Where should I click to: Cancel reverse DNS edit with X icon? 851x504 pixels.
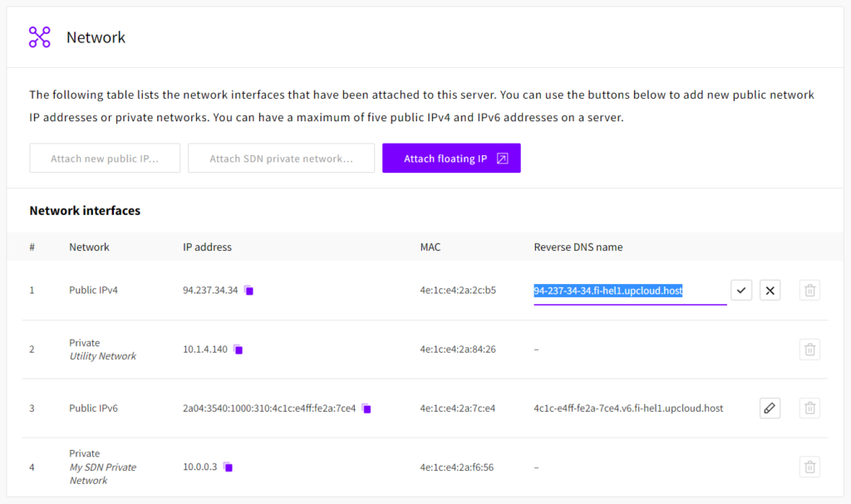coord(770,291)
